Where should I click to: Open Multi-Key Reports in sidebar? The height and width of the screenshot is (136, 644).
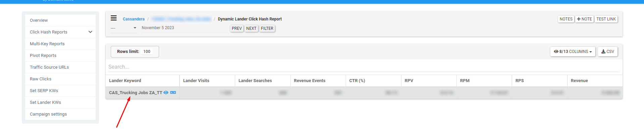click(60, 44)
